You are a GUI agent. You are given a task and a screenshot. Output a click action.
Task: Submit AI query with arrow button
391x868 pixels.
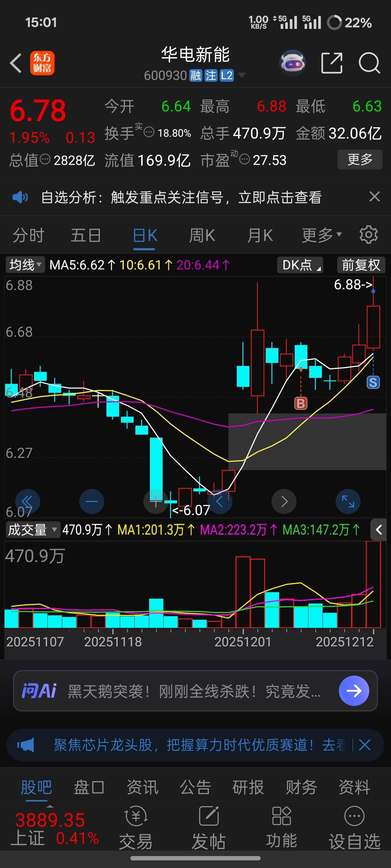(x=354, y=691)
